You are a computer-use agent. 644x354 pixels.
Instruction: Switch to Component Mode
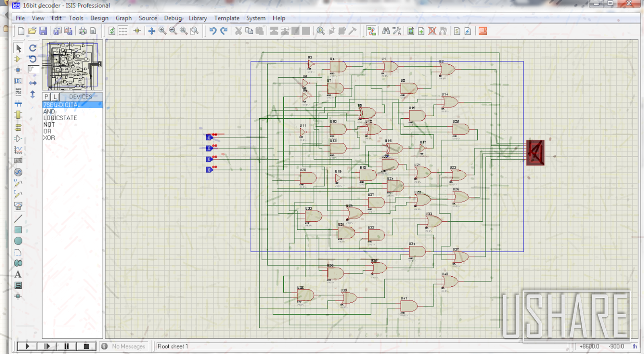[18, 59]
